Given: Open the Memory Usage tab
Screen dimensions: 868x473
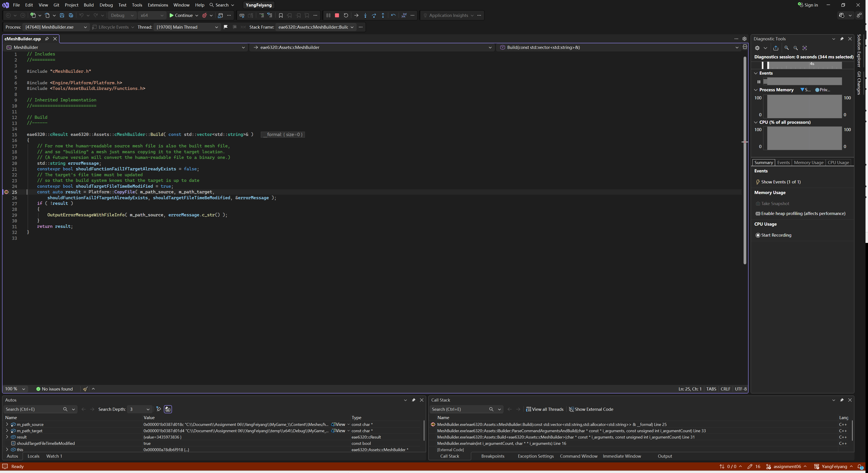Looking at the screenshot, I should point(808,162).
